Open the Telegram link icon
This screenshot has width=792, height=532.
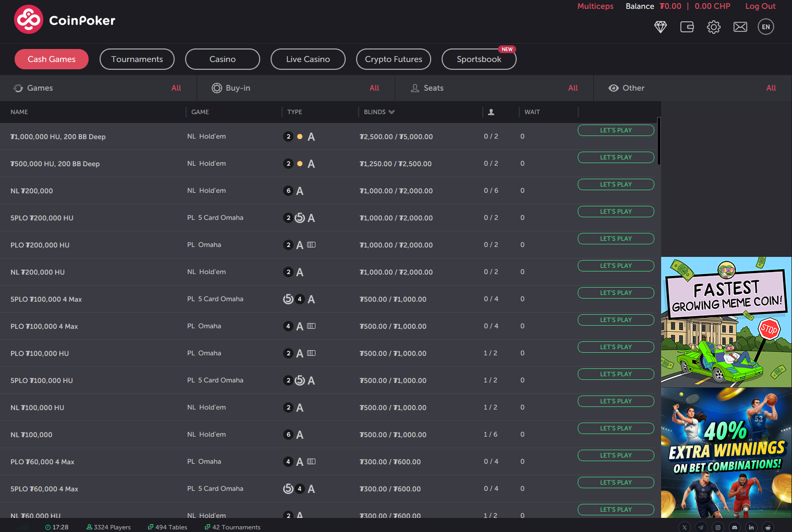point(701,527)
